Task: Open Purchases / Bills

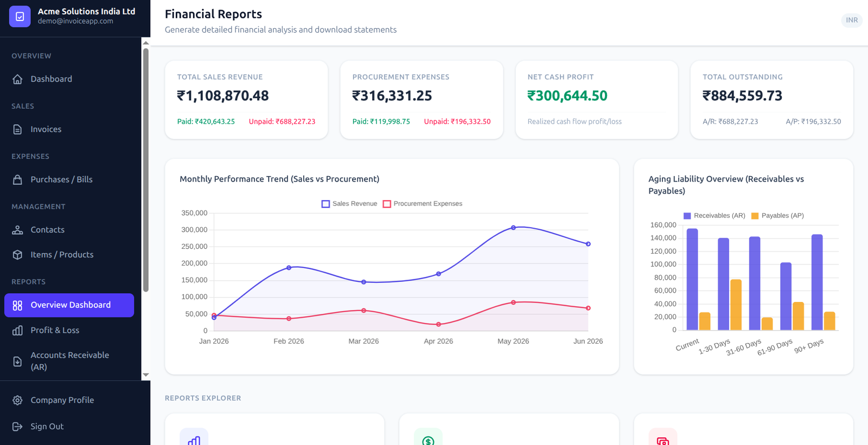Action: pyautogui.click(x=69, y=179)
